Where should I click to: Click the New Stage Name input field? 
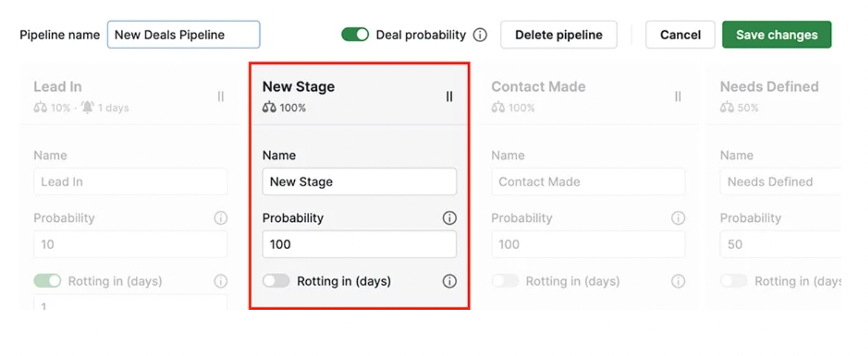click(359, 181)
